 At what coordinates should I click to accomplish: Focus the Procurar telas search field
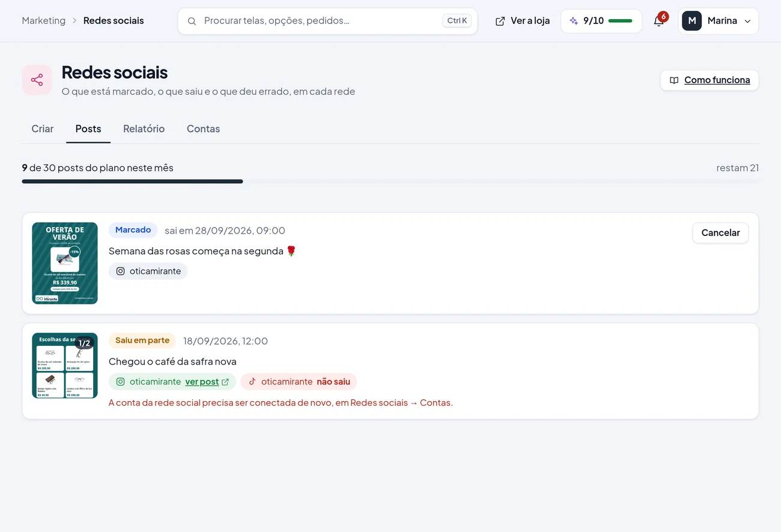327,21
